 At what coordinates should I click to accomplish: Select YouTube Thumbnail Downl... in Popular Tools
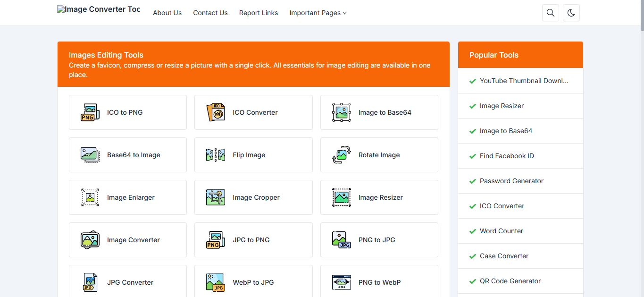(524, 81)
